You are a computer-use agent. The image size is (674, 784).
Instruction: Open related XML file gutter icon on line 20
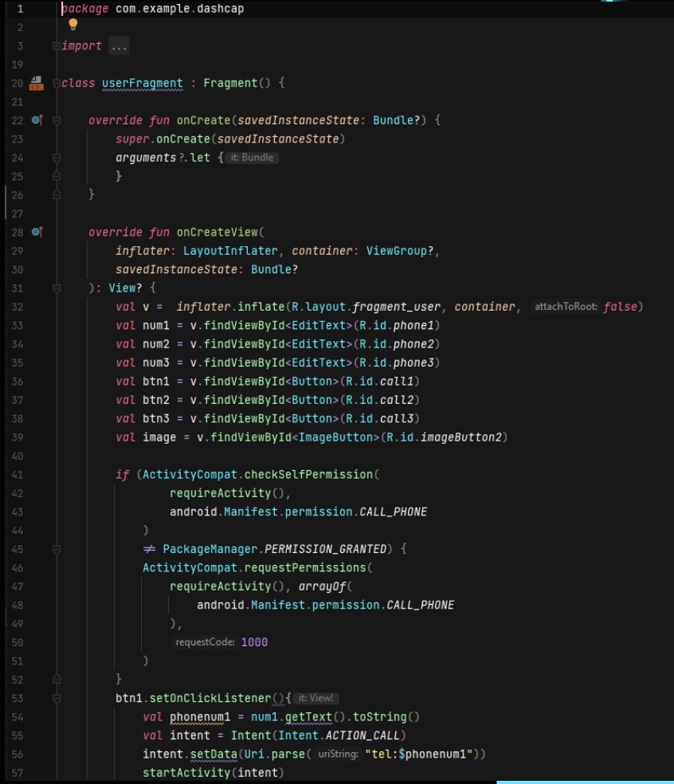tap(37, 83)
